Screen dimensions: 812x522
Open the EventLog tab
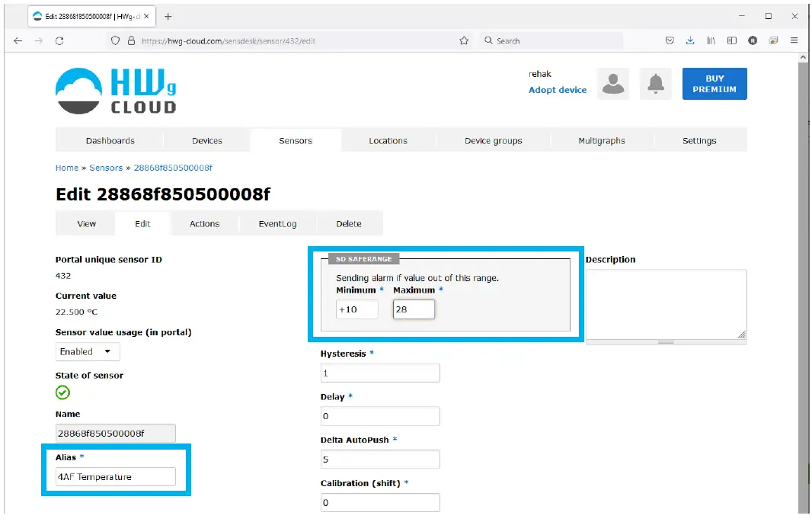click(277, 224)
